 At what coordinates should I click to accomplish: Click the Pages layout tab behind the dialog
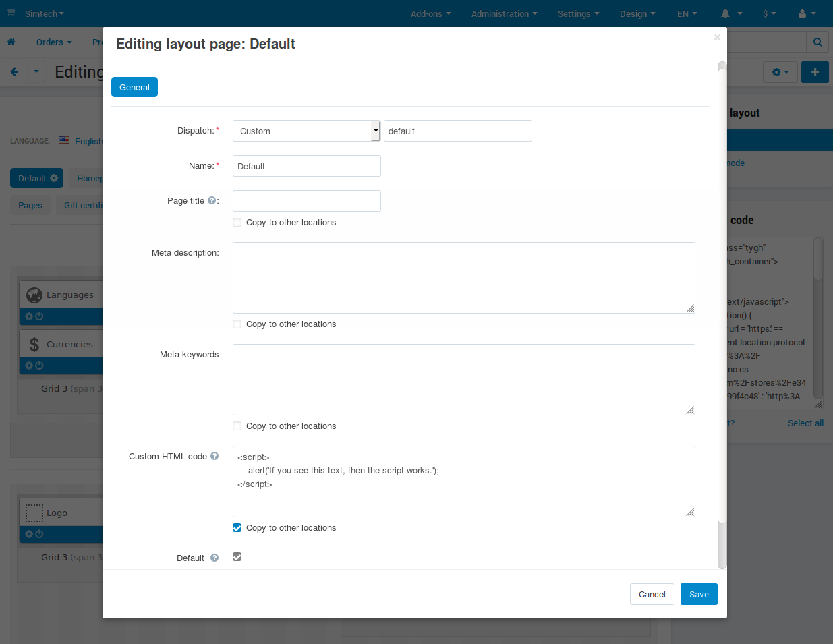[x=30, y=206]
